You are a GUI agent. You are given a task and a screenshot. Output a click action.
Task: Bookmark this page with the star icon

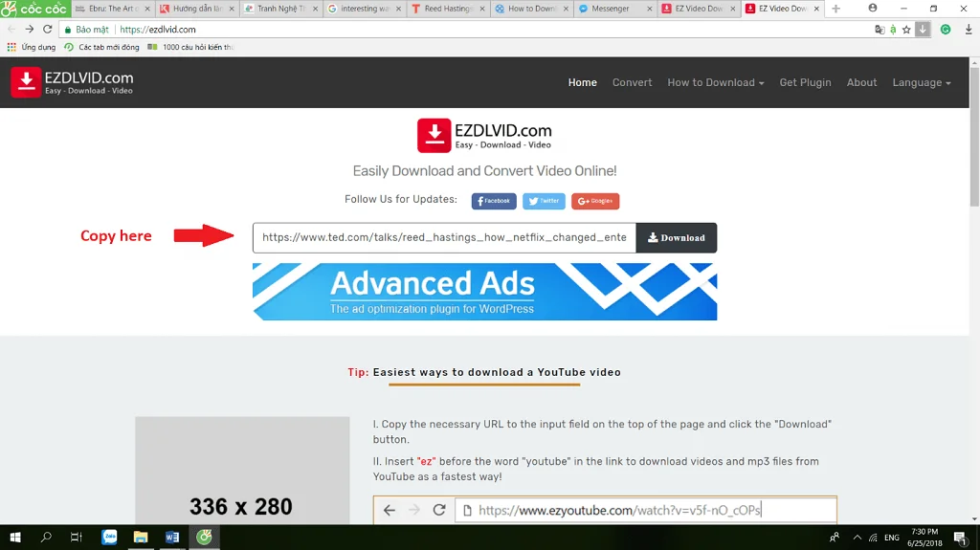(x=906, y=30)
